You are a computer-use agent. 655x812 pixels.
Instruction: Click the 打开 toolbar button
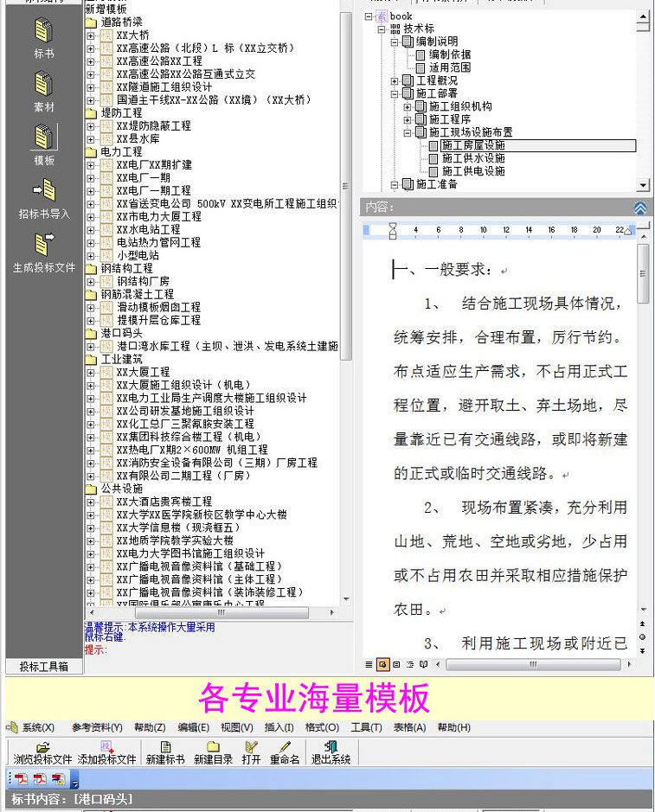coord(251,753)
